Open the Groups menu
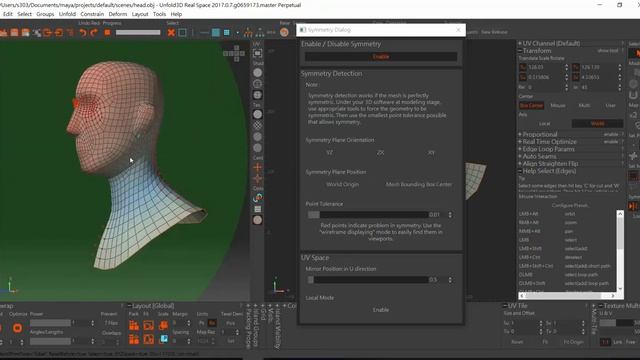This screenshot has height=360, width=640. click(45, 14)
